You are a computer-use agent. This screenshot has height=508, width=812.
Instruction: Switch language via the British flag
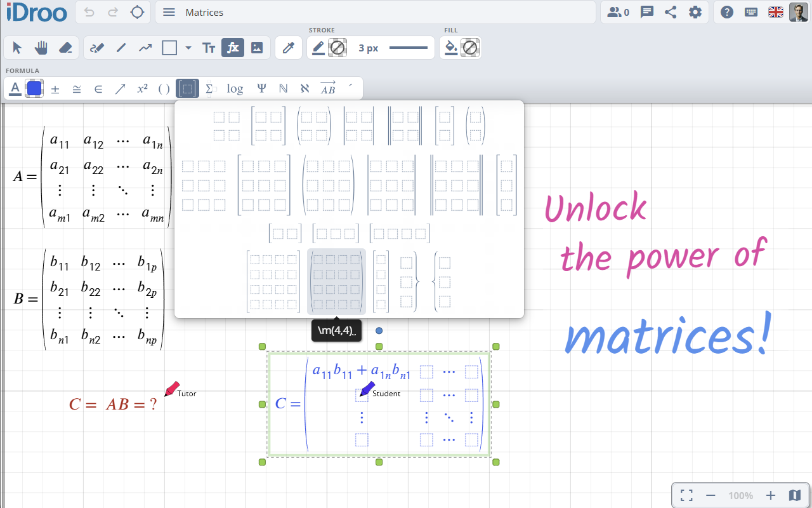775,11
